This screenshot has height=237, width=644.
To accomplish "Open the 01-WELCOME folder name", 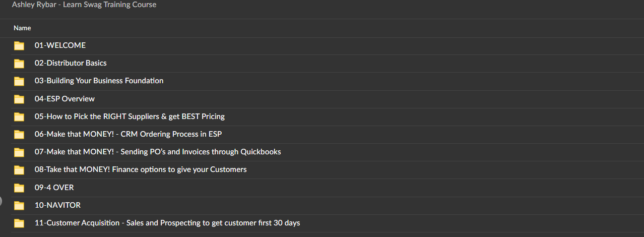I will 60,45.
